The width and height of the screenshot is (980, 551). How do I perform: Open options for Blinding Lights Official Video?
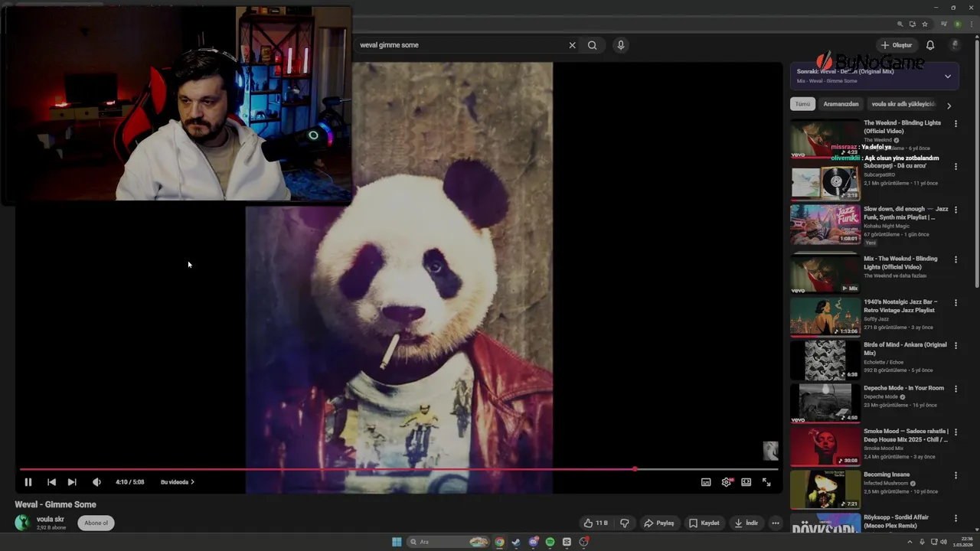(955, 123)
